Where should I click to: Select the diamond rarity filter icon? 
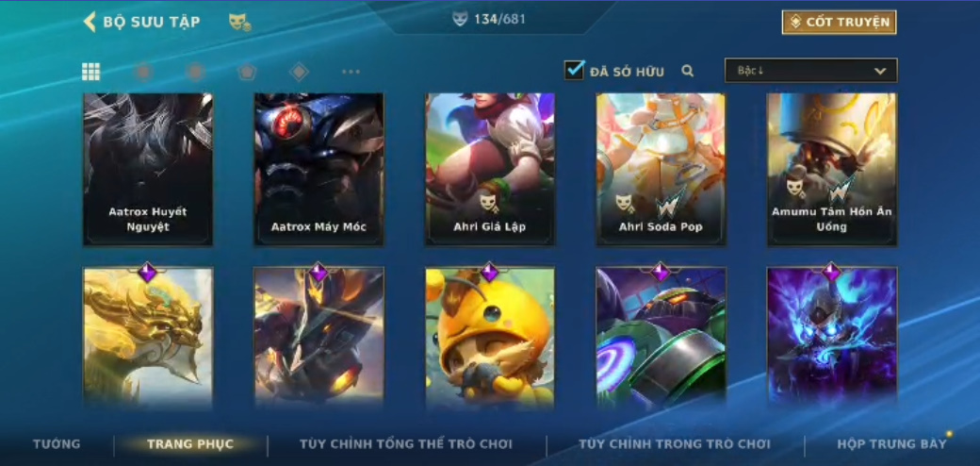coord(300,72)
